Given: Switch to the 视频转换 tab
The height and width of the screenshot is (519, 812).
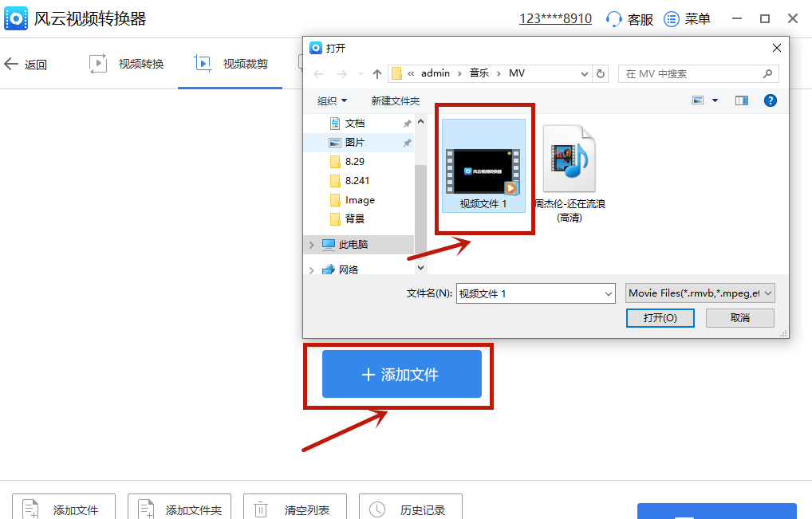Looking at the screenshot, I should click(126, 64).
